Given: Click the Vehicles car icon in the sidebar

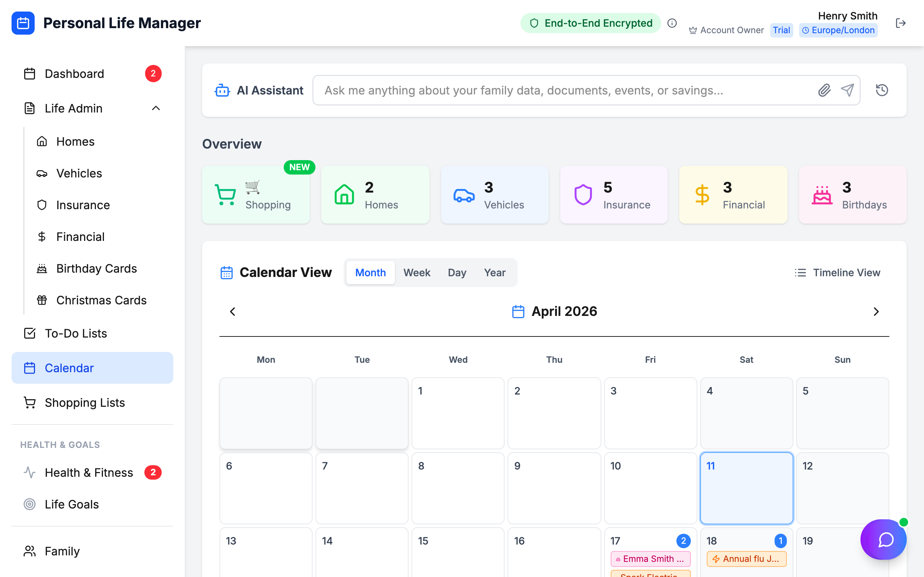Looking at the screenshot, I should click(42, 173).
